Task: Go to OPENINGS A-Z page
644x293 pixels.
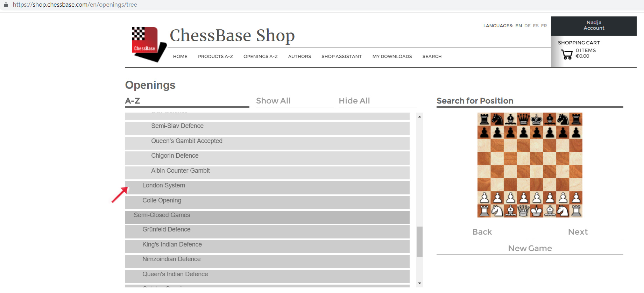Action: pos(261,56)
